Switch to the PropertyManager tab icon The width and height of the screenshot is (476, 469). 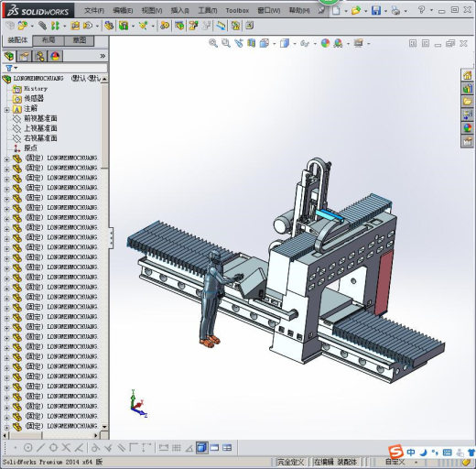pyautogui.click(x=25, y=56)
